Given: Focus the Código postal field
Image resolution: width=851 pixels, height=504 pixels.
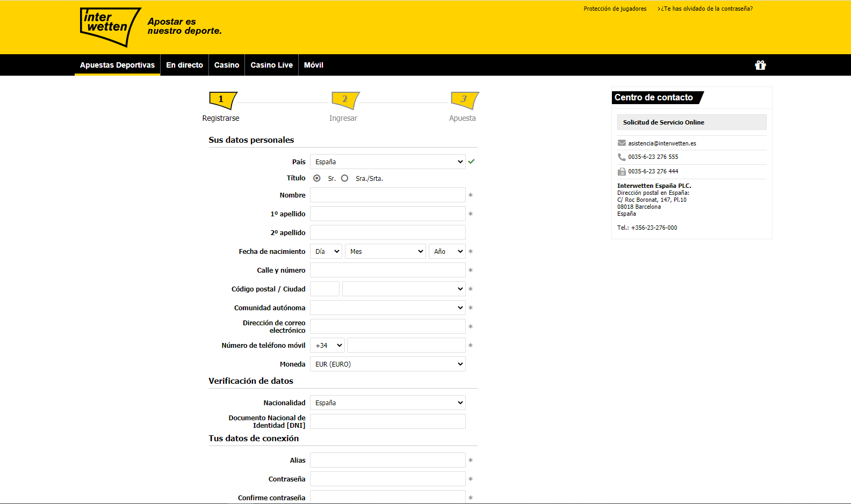Looking at the screenshot, I should pyautogui.click(x=324, y=289).
